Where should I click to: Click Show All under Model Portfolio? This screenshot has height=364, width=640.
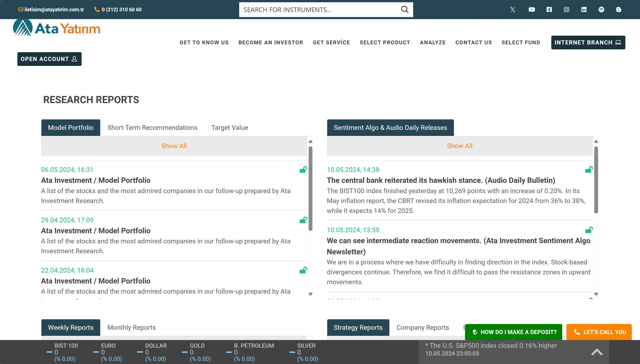click(x=174, y=146)
